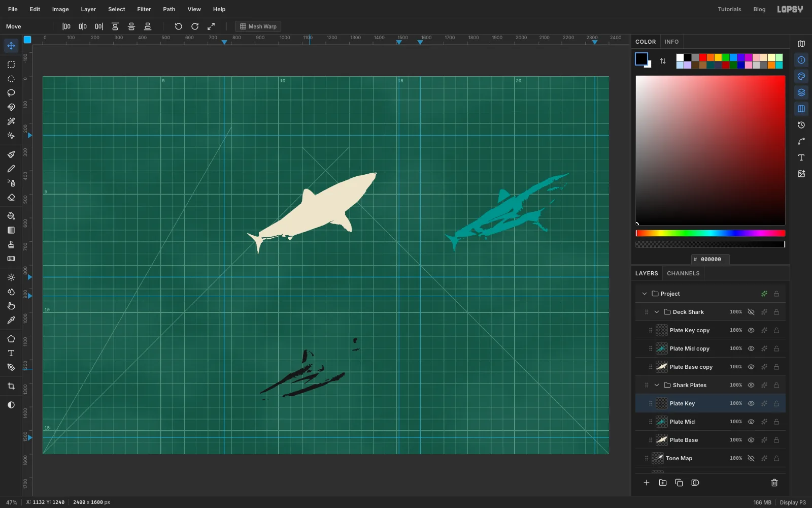Open the history panel icon
This screenshot has height=508, width=812.
tap(801, 125)
